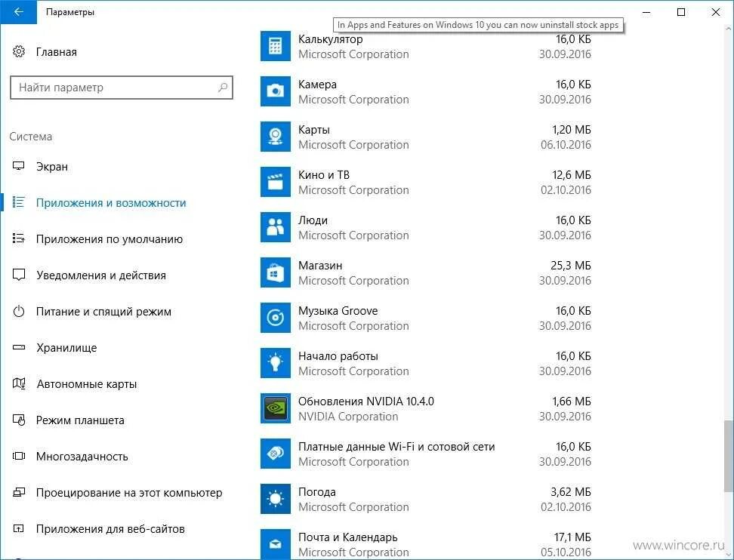Go back with the arrow button
This screenshot has width=734, height=560.
[18, 12]
